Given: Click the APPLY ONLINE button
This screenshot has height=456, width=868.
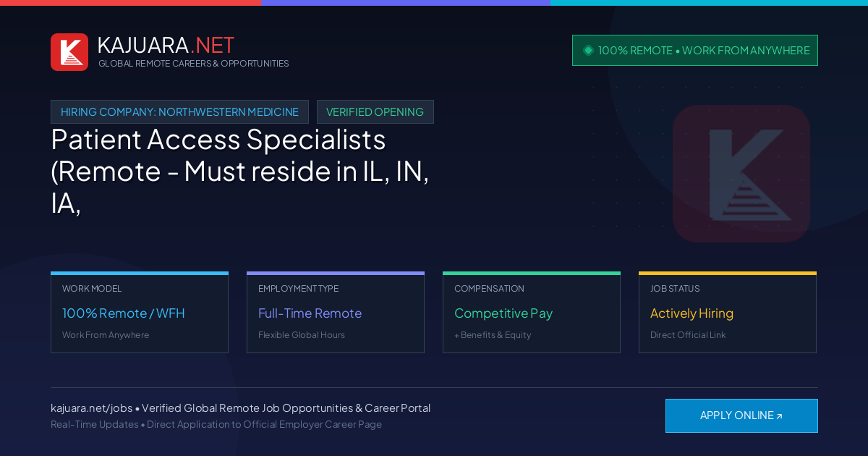Looking at the screenshot, I should (x=741, y=415).
